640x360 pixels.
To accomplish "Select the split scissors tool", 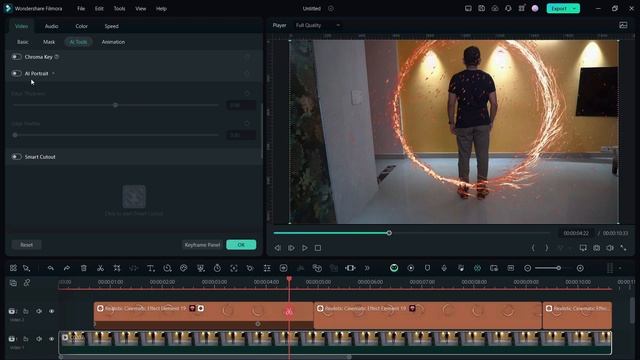I will [100, 268].
